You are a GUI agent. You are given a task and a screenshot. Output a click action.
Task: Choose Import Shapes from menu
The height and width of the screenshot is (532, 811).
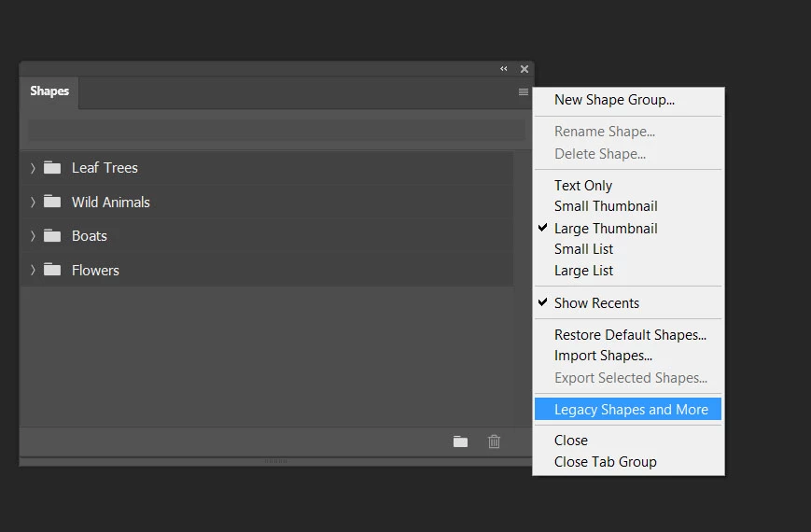pos(628,356)
